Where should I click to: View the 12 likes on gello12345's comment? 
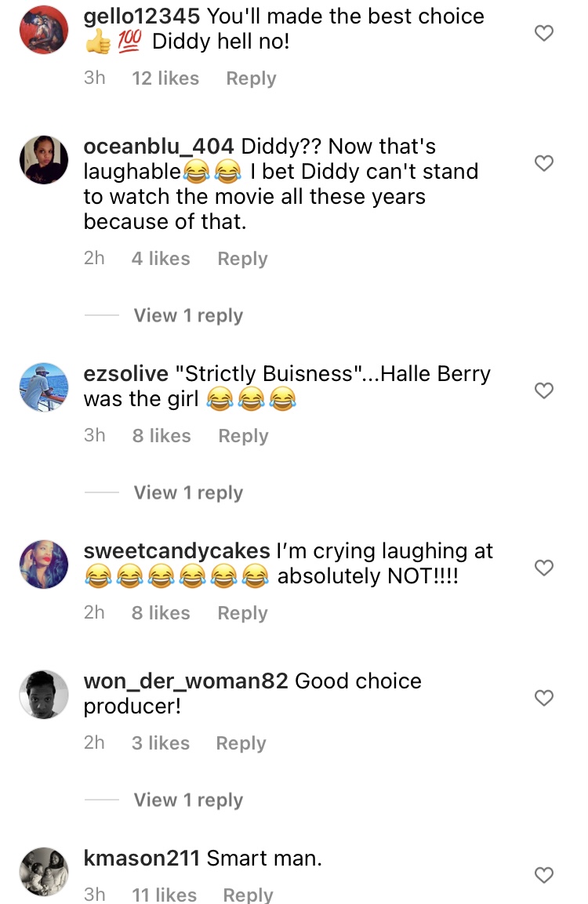[x=165, y=78]
